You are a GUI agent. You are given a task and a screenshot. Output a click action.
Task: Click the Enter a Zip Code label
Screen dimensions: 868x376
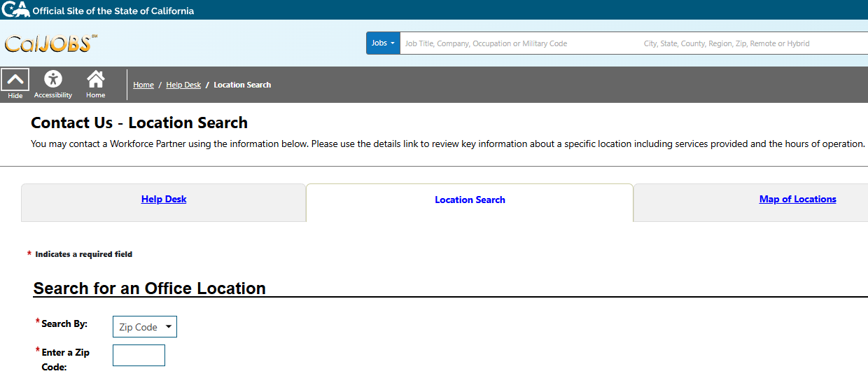(x=65, y=359)
